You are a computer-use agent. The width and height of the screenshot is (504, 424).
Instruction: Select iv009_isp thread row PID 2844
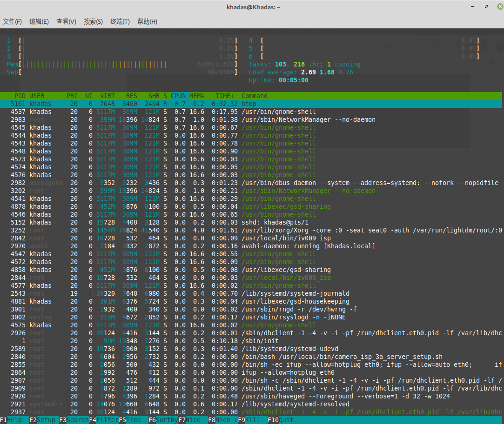point(251,278)
